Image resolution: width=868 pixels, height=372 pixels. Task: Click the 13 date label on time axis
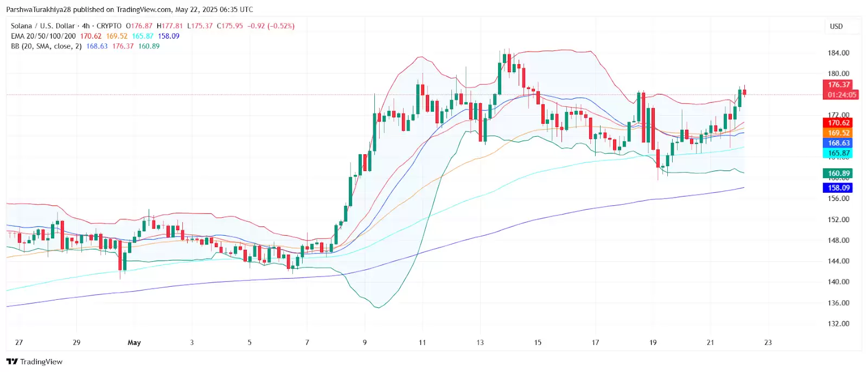click(480, 343)
